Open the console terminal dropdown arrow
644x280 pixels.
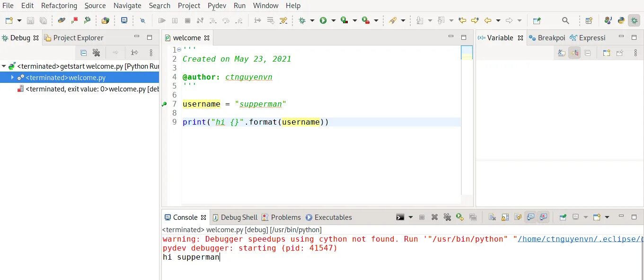pyautogui.click(x=410, y=217)
